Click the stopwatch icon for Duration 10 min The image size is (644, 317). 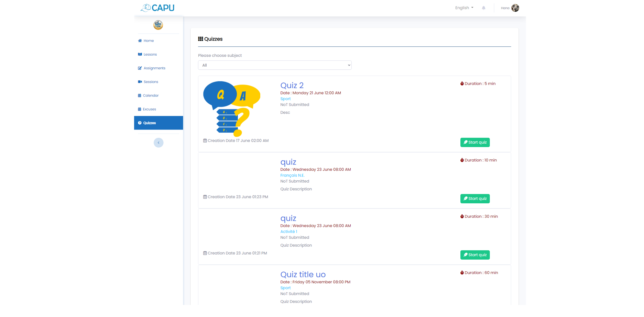click(x=462, y=160)
